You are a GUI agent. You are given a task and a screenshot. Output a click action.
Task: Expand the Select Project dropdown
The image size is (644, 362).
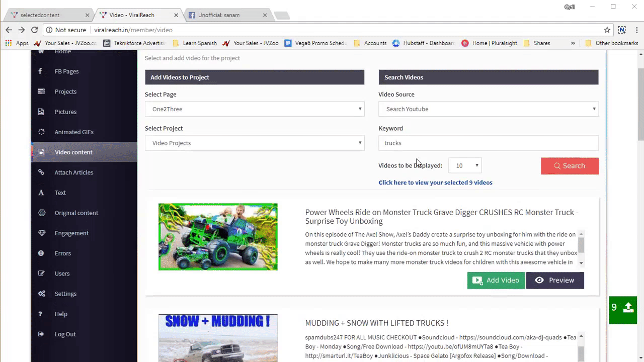coord(254,143)
